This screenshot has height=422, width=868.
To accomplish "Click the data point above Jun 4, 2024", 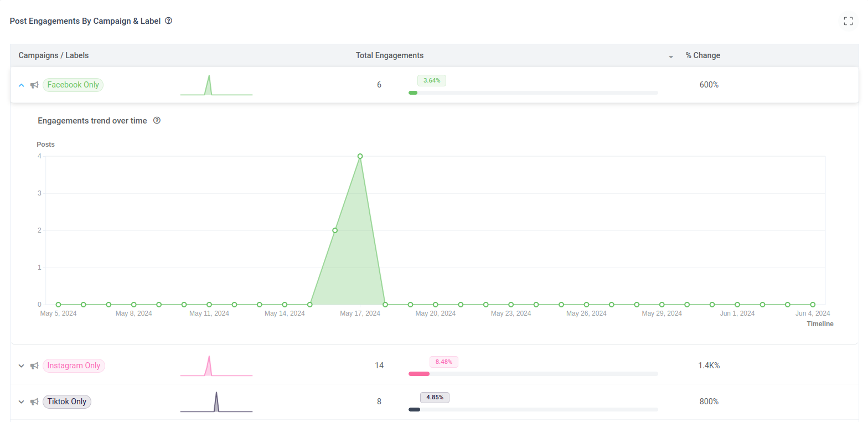I will pyautogui.click(x=813, y=305).
